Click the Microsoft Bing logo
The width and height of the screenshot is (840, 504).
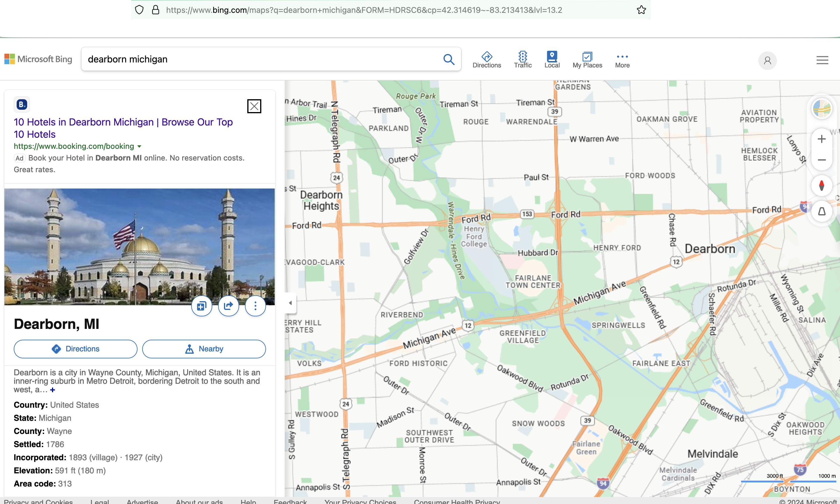38,59
